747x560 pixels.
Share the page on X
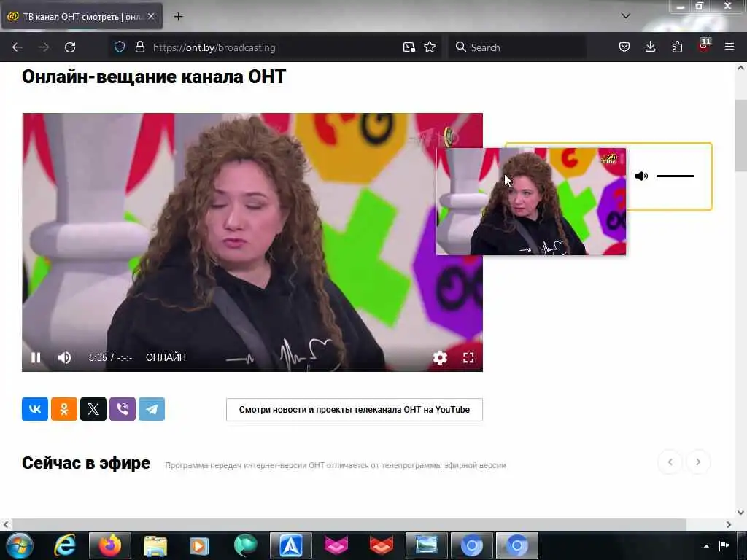(x=93, y=409)
